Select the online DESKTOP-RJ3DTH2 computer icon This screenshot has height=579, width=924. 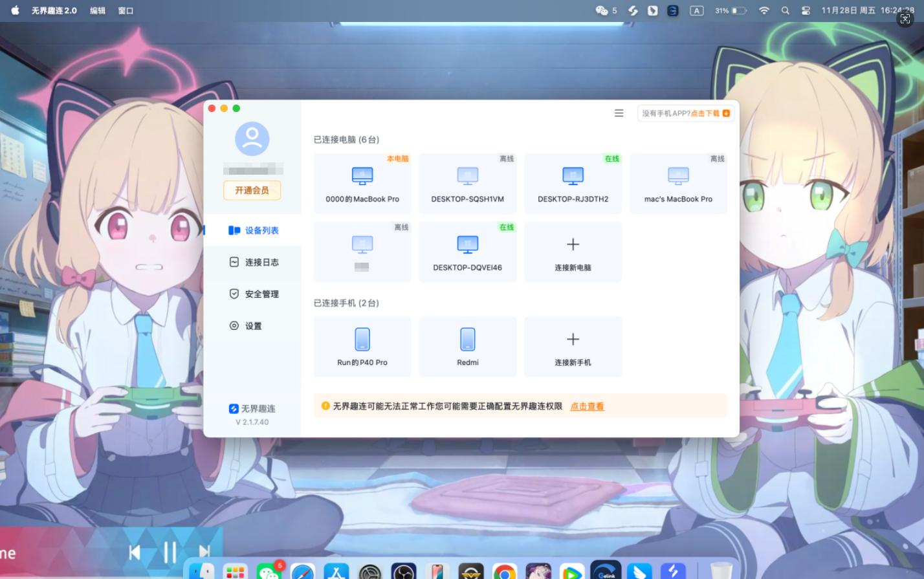572,176
